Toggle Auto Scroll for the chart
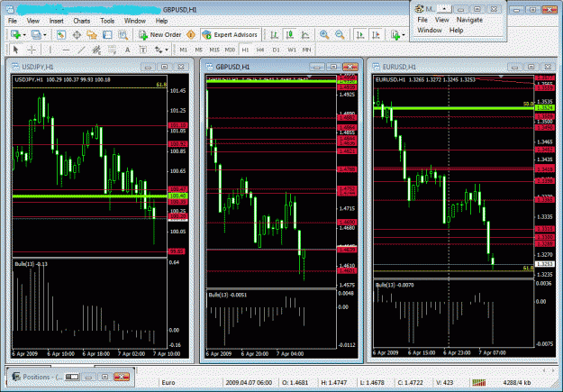This screenshot has width=563, height=392. (360, 35)
